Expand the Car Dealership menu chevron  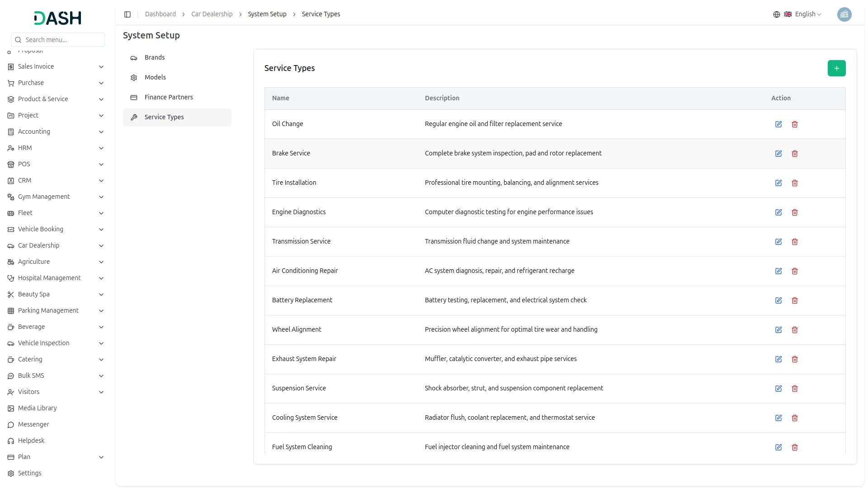101,246
